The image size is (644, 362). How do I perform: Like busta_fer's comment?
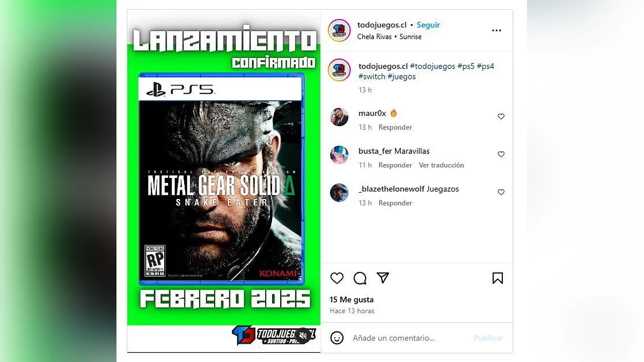[501, 154]
